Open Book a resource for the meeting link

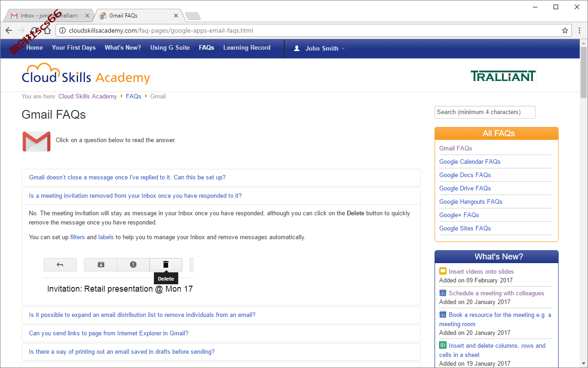(x=495, y=319)
